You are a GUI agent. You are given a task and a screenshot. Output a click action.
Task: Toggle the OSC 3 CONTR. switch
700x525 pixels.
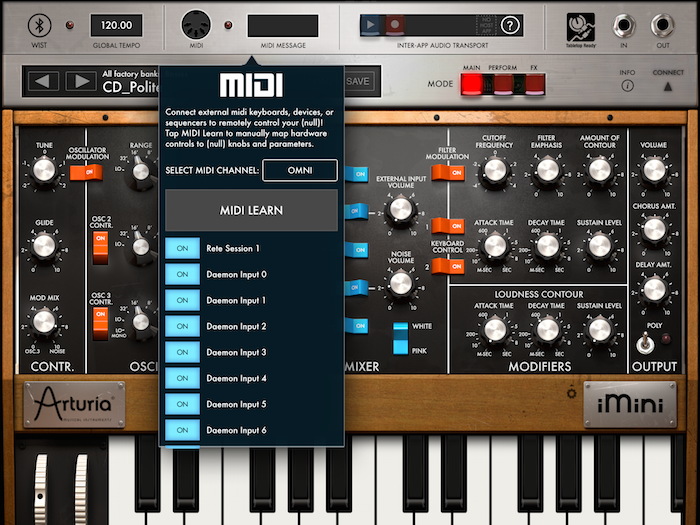pos(100,325)
